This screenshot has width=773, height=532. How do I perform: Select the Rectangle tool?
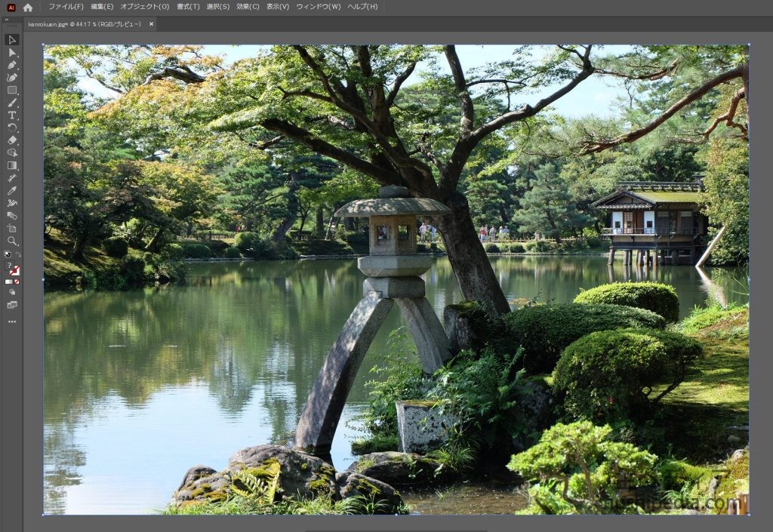pyautogui.click(x=12, y=90)
